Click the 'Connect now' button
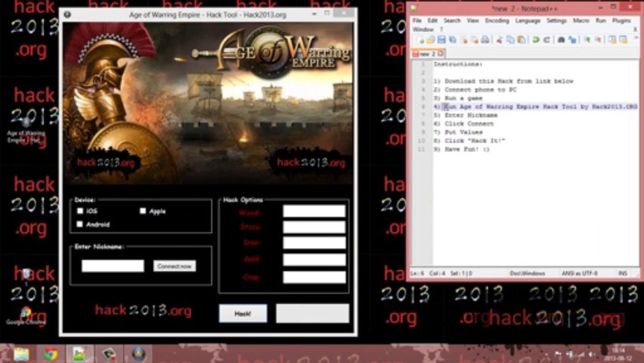The image size is (644, 363). tap(175, 266)
